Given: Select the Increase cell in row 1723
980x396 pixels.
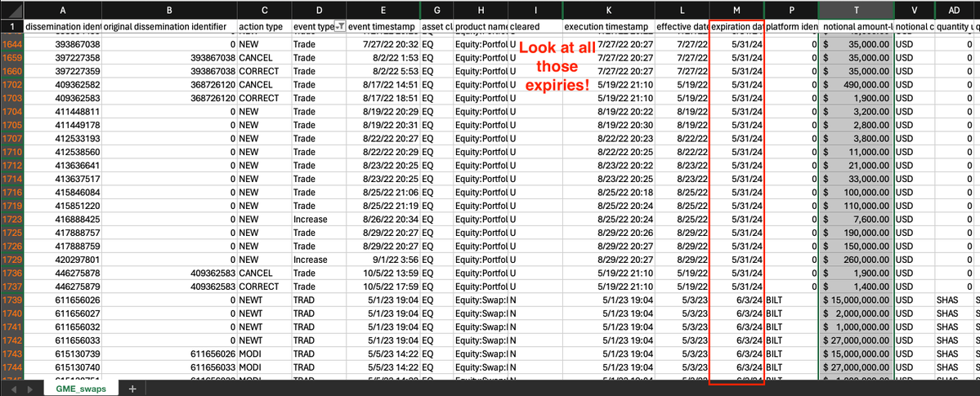Looking at the screenshot, I should pyautogui.click(x=310, y=219).
